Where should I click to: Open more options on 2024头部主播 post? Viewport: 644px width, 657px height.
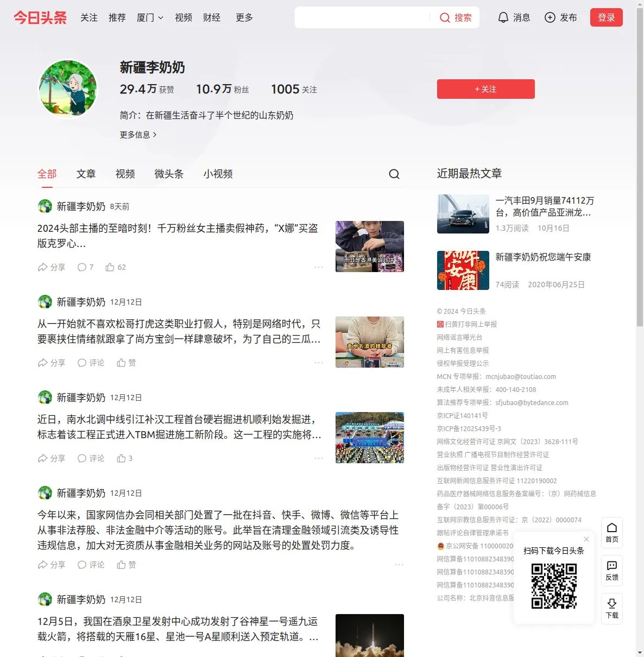[x=319, y=267]
